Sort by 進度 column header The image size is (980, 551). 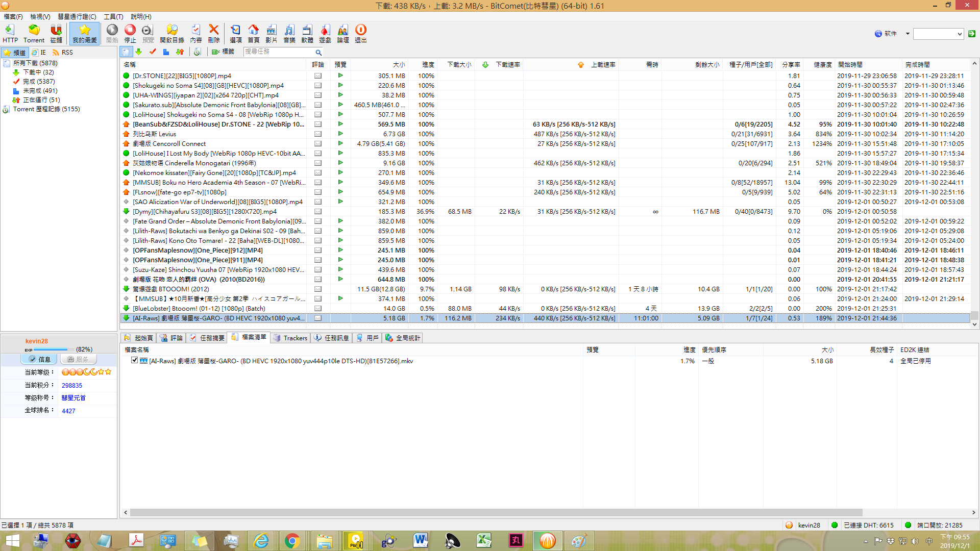click(422, 64)
